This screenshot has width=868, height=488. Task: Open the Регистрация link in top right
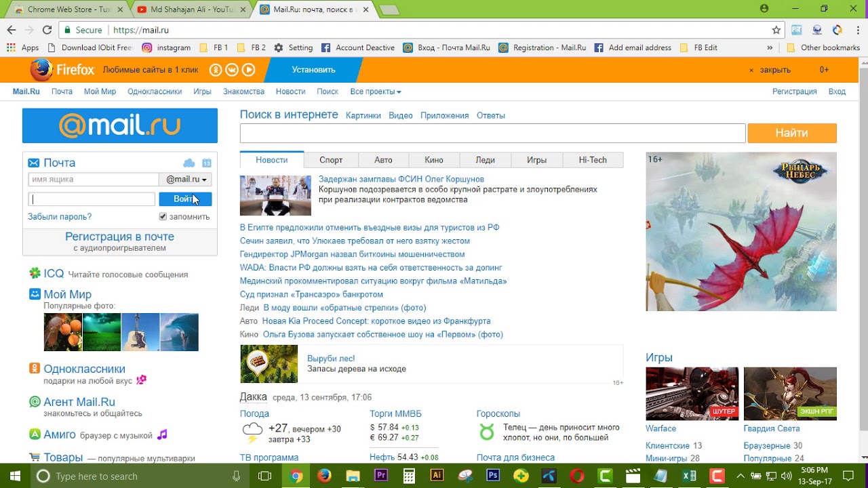click(x=794, y=91)
